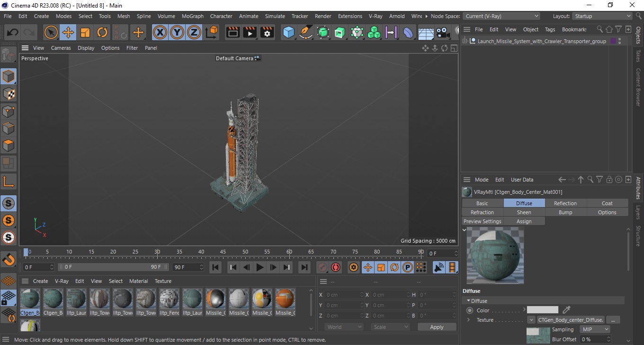Click the Undo arrow icon
The height and width of the screenshot is (345, 644).
[13, 32]
